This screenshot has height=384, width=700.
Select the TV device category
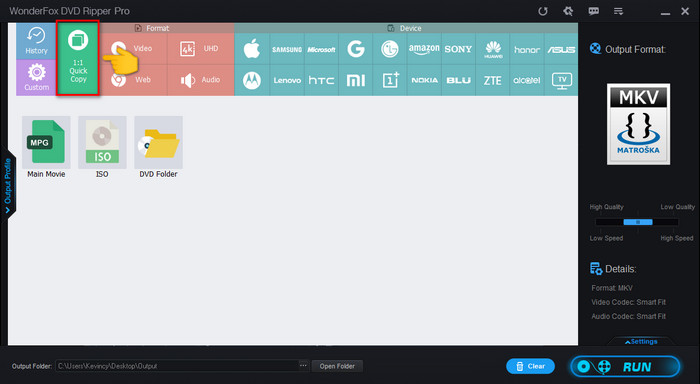pos(561,80)
